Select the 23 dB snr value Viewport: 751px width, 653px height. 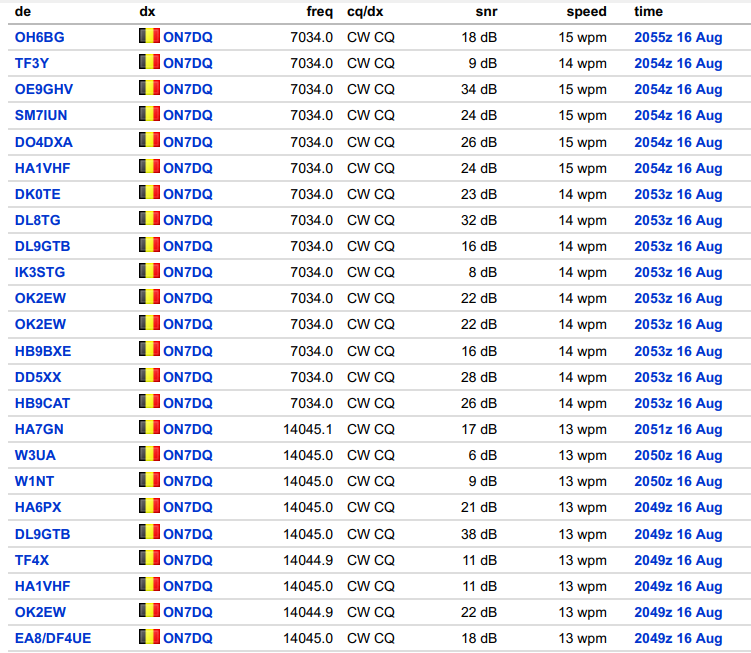pos(479,195)
